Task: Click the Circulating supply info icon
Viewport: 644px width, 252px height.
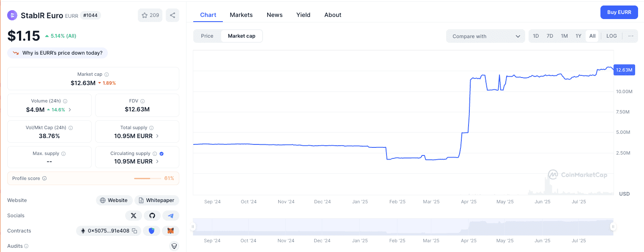Action: coord(155,154)
